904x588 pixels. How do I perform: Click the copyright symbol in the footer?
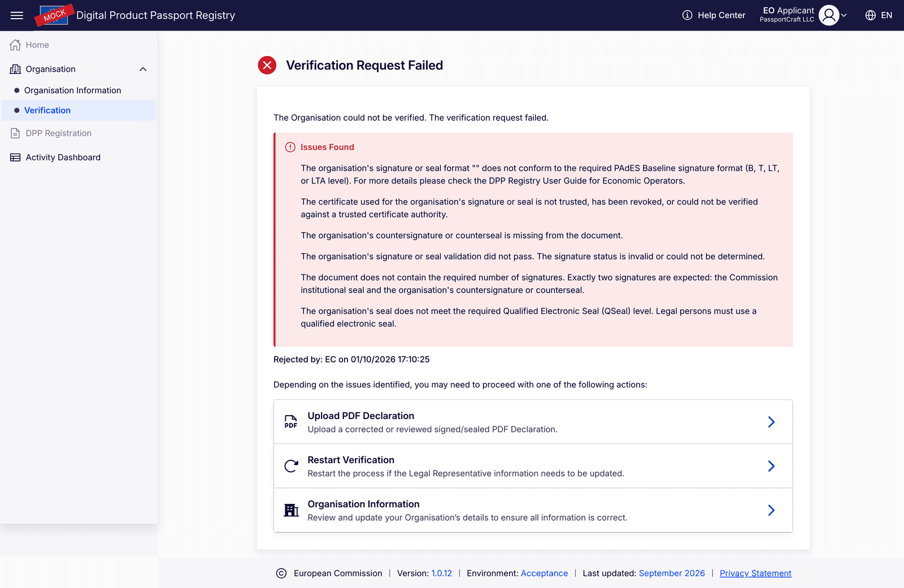(281, 573)
